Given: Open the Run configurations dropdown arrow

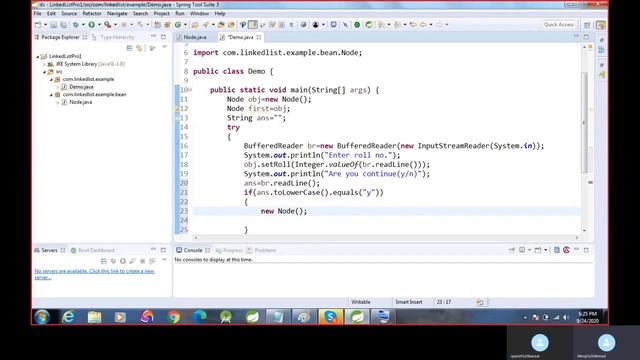Looking at the screenshot, I should pyautogui.click(x=99, y=25).
